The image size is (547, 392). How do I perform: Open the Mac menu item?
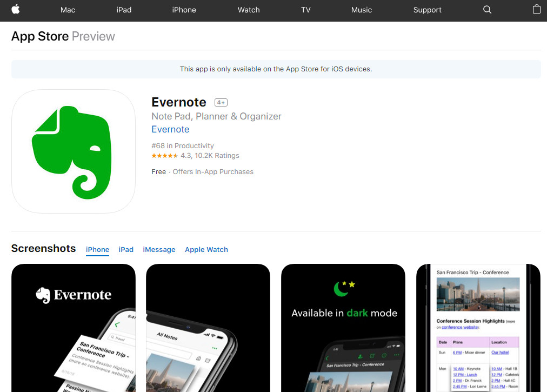pyautogui.click(x=68, y=10)
